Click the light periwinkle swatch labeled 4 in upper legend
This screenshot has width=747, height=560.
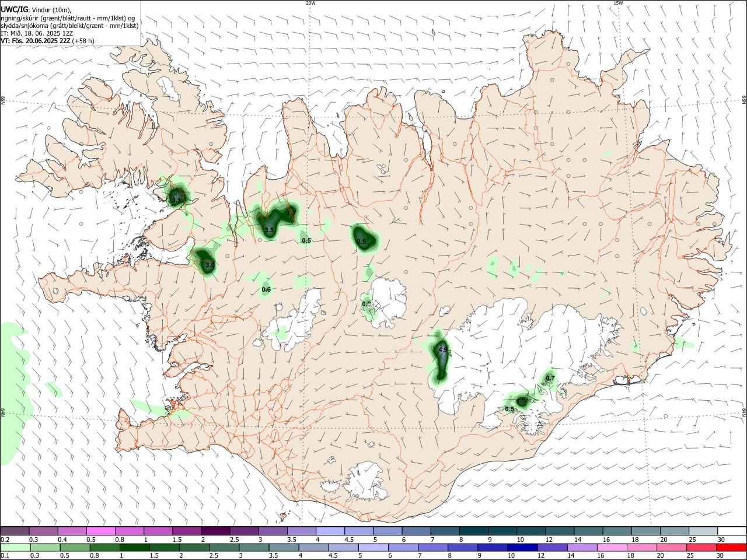pyautogui.click(x=330, y=531)
